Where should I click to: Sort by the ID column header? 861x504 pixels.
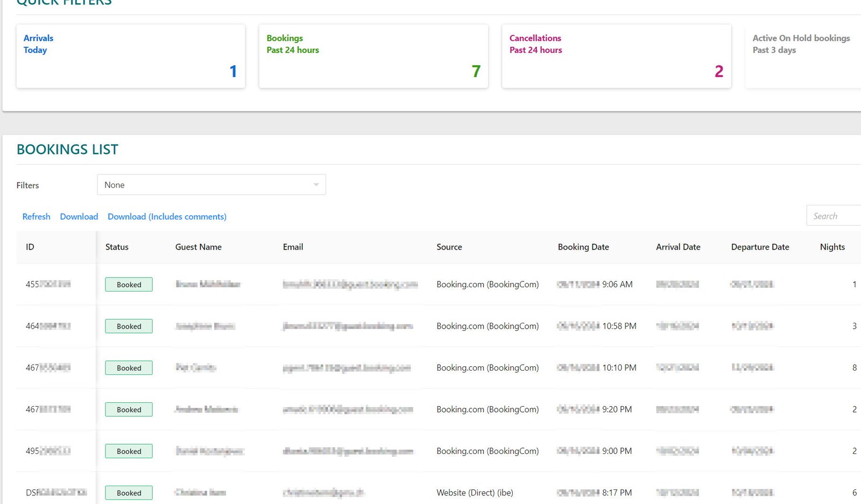click(30, 247)
